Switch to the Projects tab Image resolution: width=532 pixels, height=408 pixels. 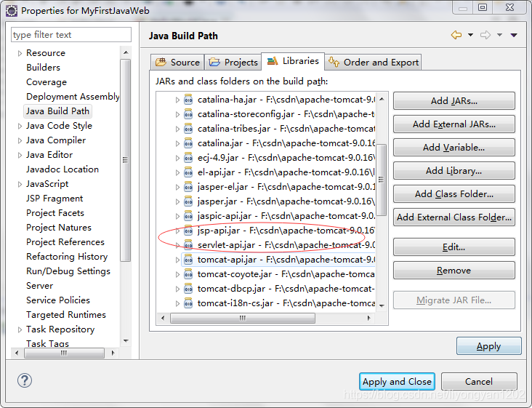[233, 62]
